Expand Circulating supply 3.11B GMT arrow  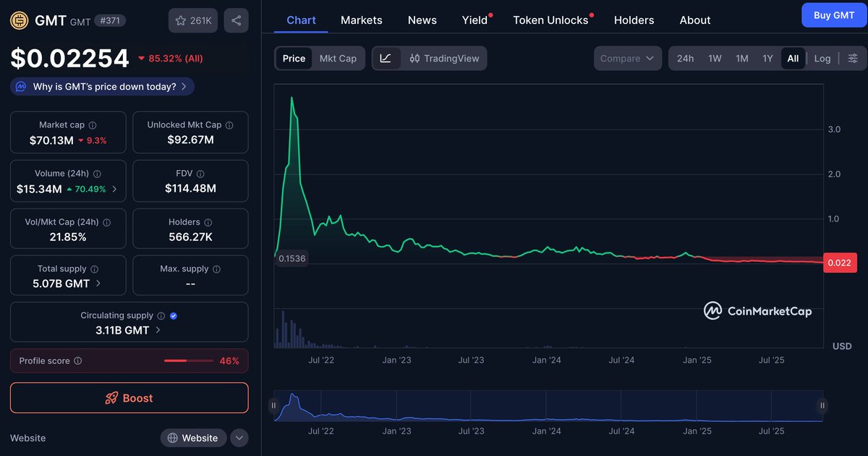point(158,330)
